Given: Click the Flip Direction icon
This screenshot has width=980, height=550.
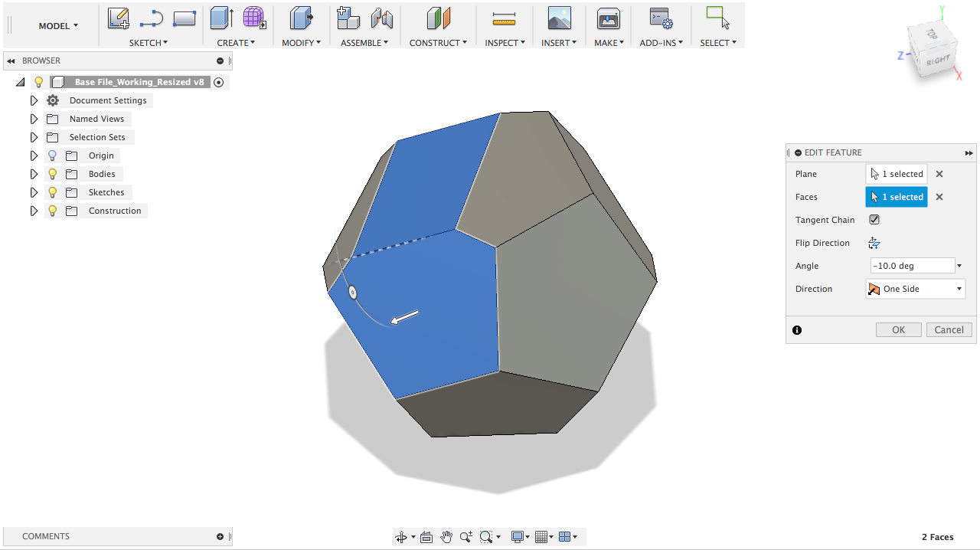Looking at the screenshot, I should [874, 243].
